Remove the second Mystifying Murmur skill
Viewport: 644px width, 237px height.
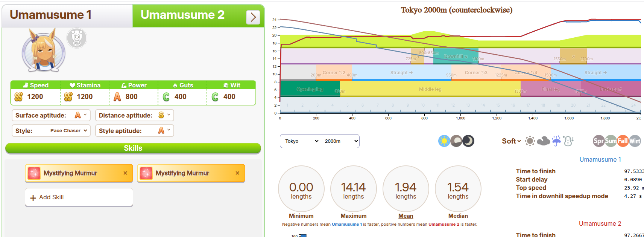point(237,173)
